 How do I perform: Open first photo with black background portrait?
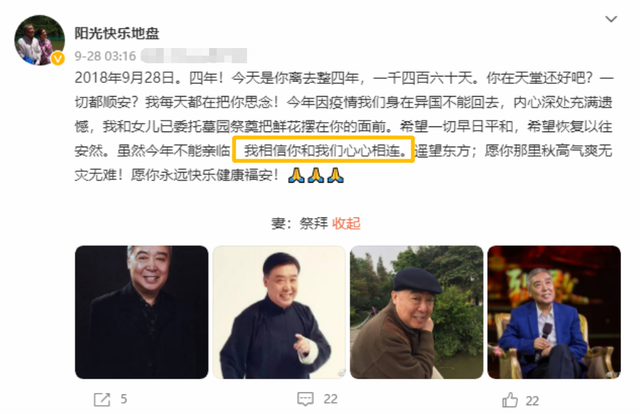point(142,312)
